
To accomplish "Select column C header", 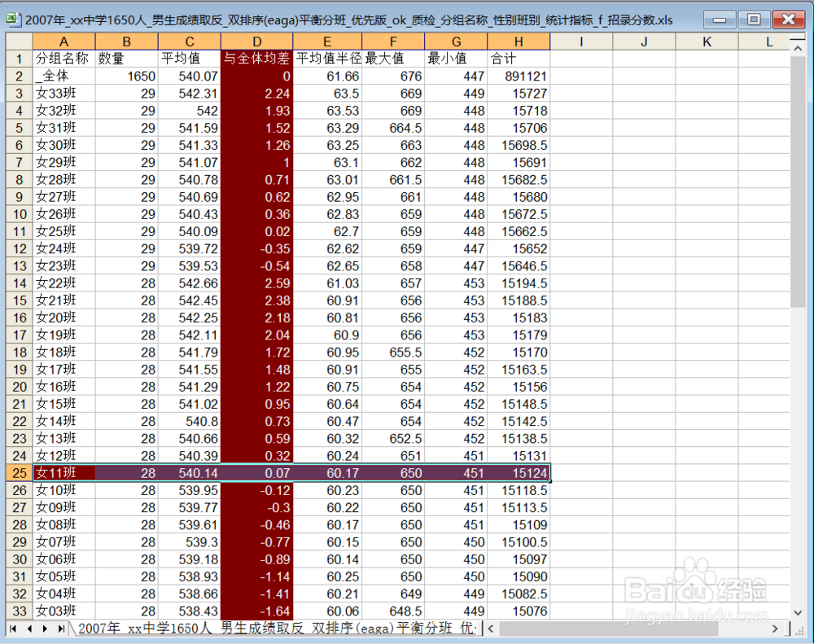I will click(x=190, y=42).
